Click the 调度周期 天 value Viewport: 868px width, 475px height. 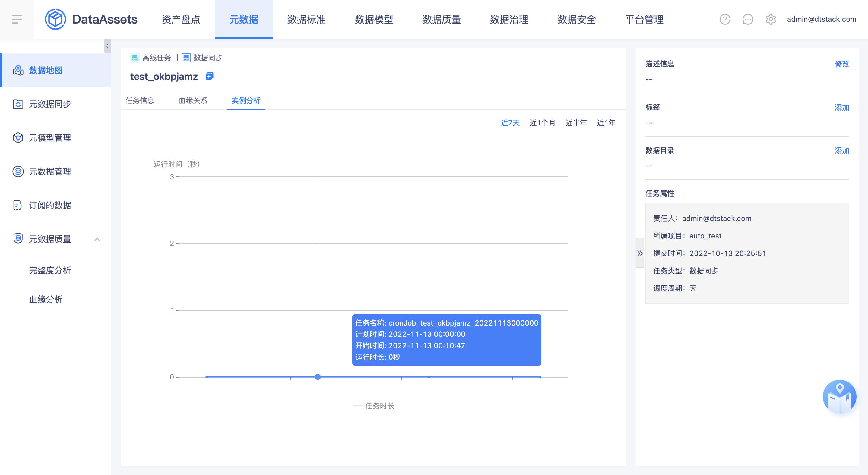click(x=693, y=288)
